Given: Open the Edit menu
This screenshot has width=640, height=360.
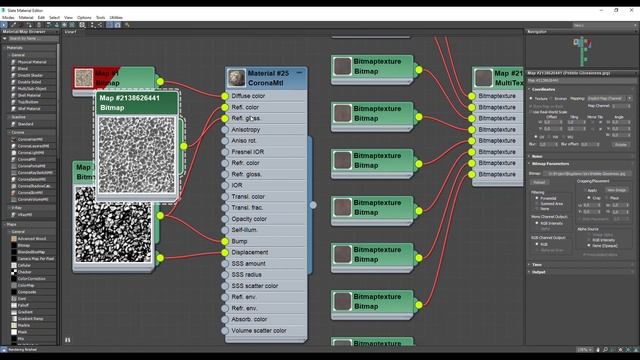Looking at the screenshot, I should 41,18.
